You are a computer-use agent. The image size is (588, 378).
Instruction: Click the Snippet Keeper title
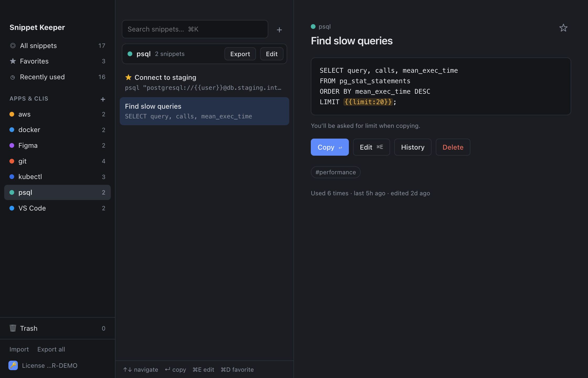point(37,27)
